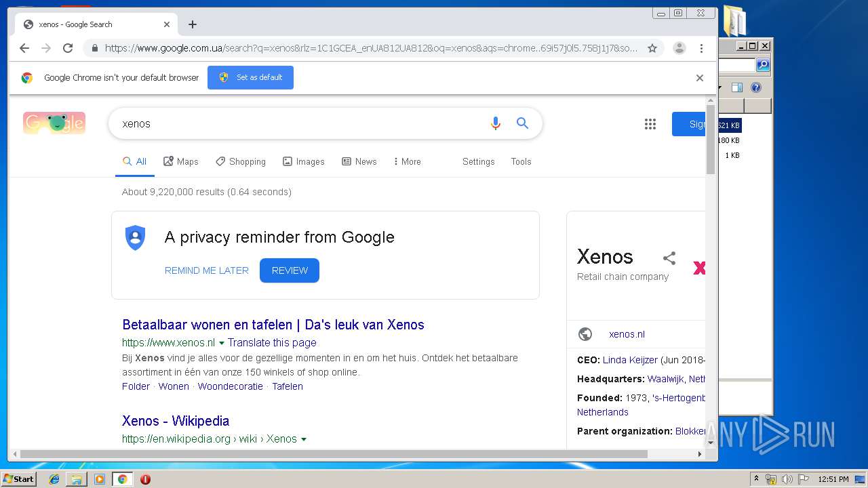
Task: Open the media player taskbar icon
Action: [100, 479]
